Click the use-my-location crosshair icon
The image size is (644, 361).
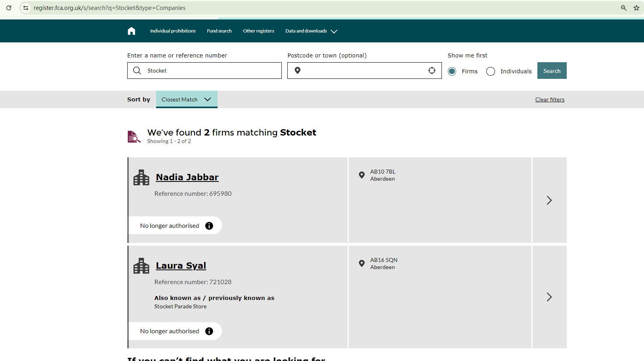(x=432, y=71)
